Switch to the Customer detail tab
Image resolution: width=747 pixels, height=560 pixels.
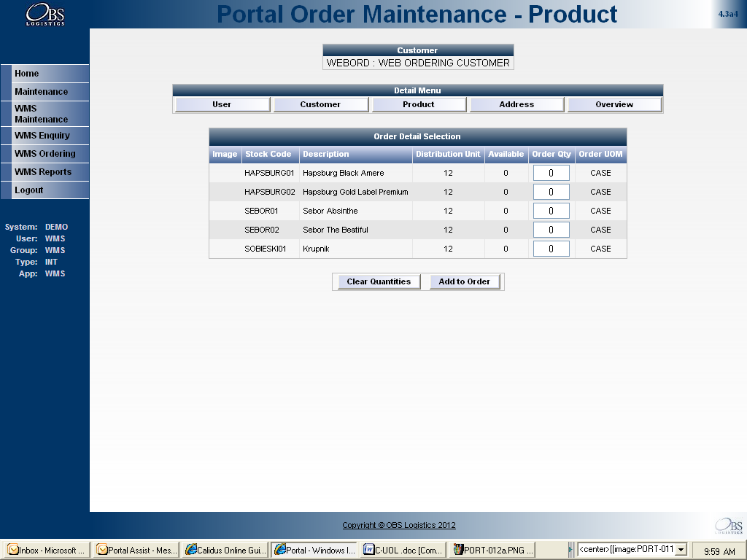tap(321, 104)
